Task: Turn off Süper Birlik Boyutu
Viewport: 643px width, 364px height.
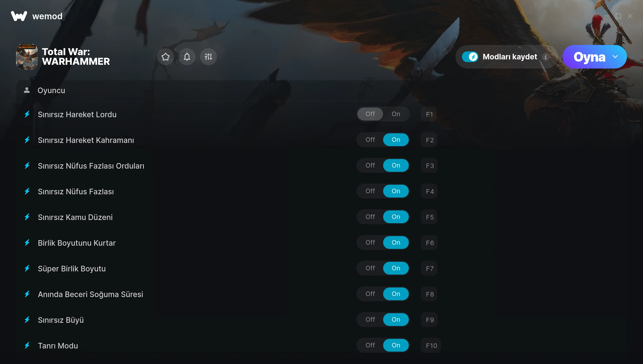Action: (370, 268)
